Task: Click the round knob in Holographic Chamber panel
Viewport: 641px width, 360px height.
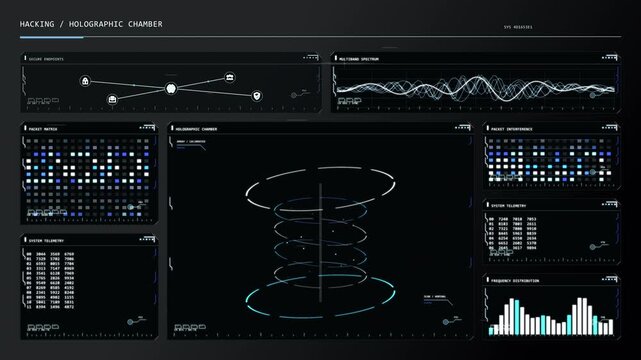Action: coord(446,322)
